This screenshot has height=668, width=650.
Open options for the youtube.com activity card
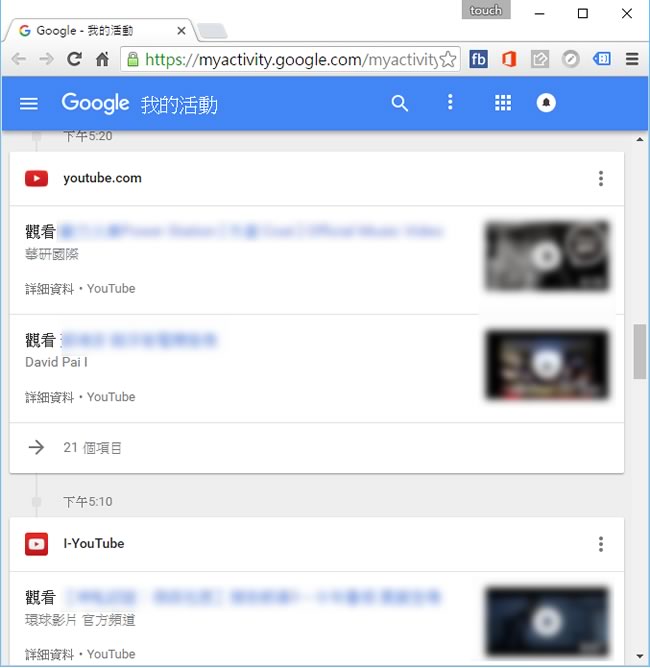pos(601,179)
